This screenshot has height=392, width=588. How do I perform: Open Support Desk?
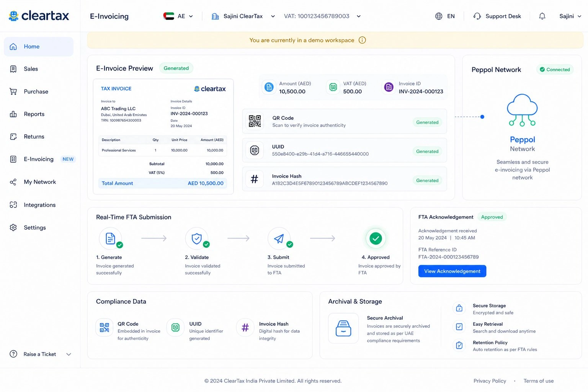(x=497, y=16)
